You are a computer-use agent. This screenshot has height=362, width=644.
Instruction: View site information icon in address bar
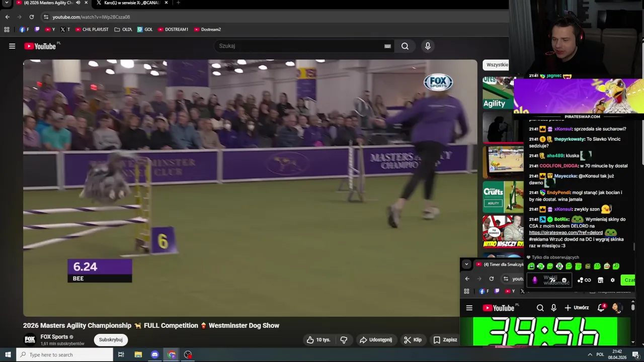[x=46, y=17]
